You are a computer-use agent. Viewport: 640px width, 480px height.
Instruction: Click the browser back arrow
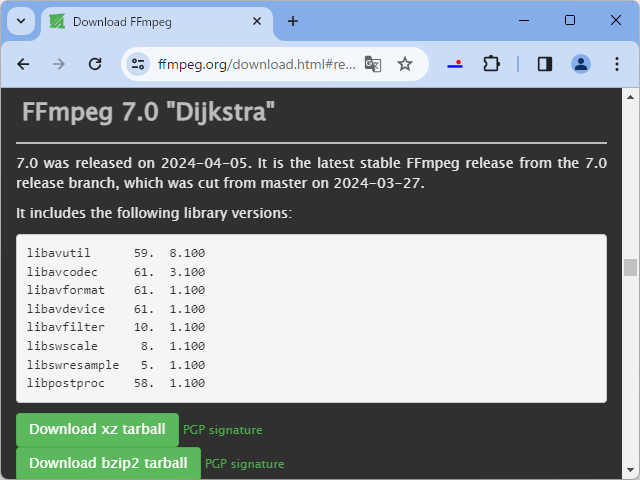coord(23,64)
